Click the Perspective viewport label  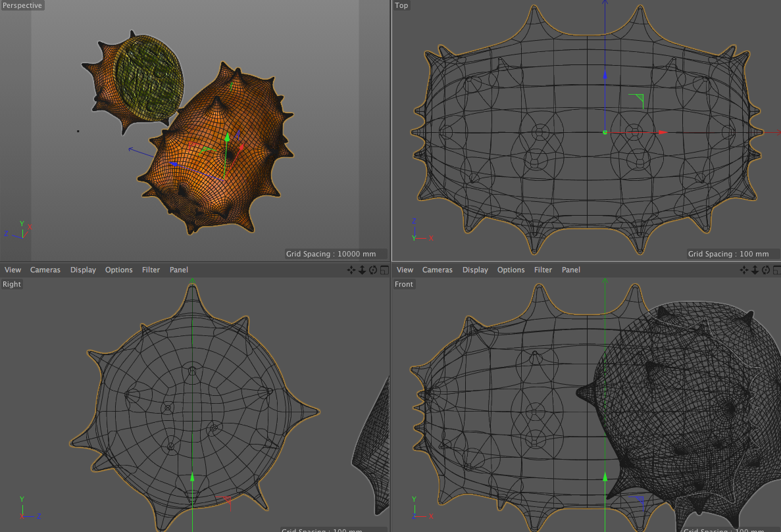click(x=22, y=5)
